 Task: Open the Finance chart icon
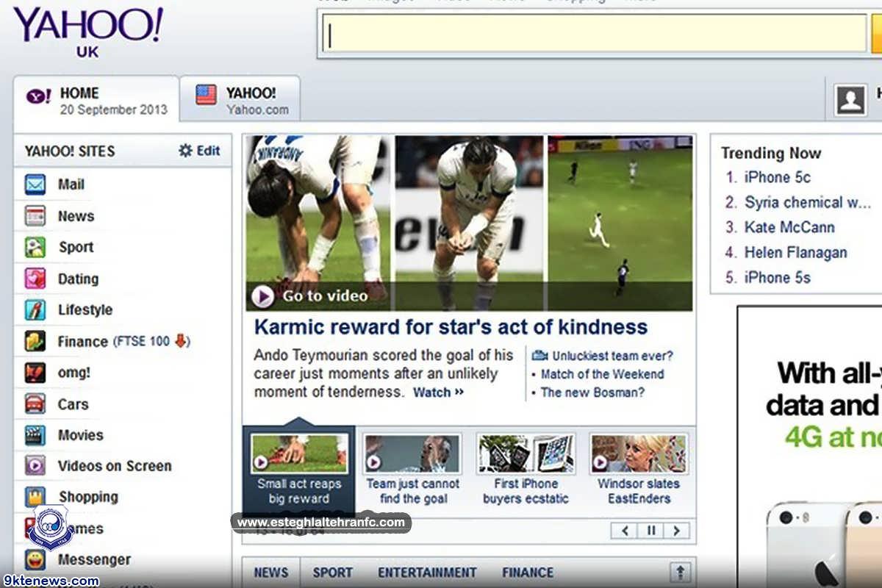coord(35,341)
